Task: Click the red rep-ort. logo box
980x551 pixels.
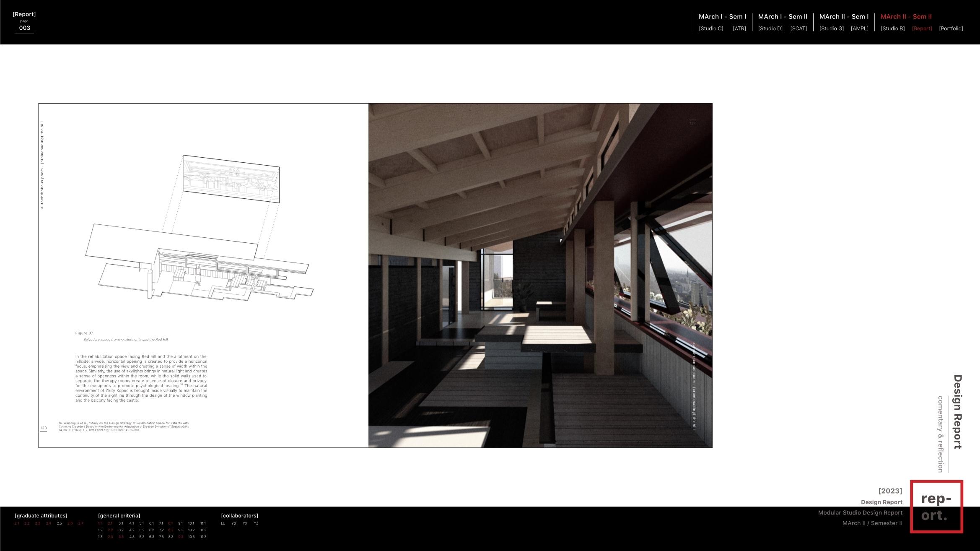Action: pos(936,507)
